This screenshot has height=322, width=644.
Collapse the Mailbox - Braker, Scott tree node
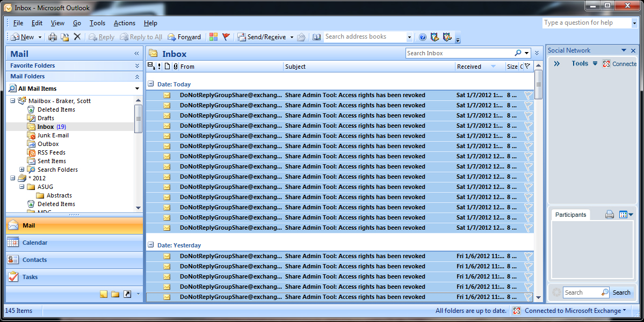(13, 101)
